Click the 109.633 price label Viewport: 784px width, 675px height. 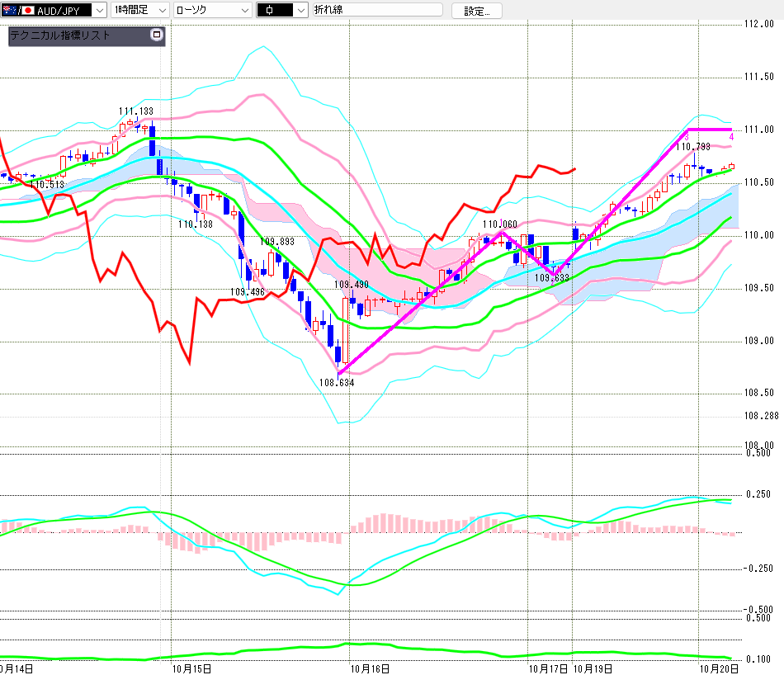[552, 278]
